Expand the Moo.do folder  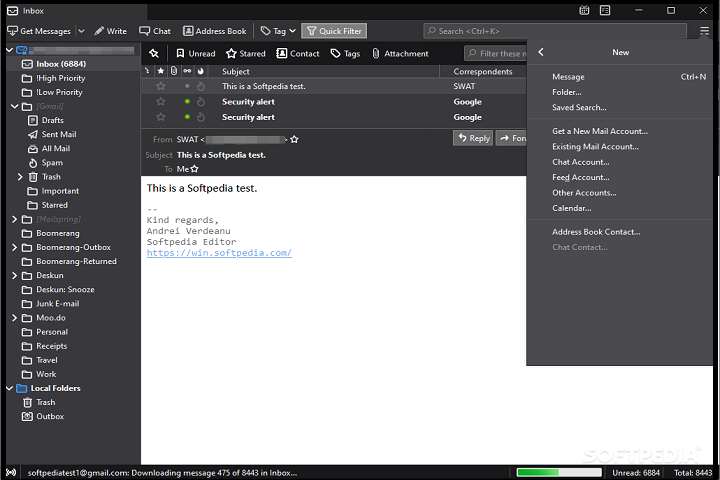(13, 318)
